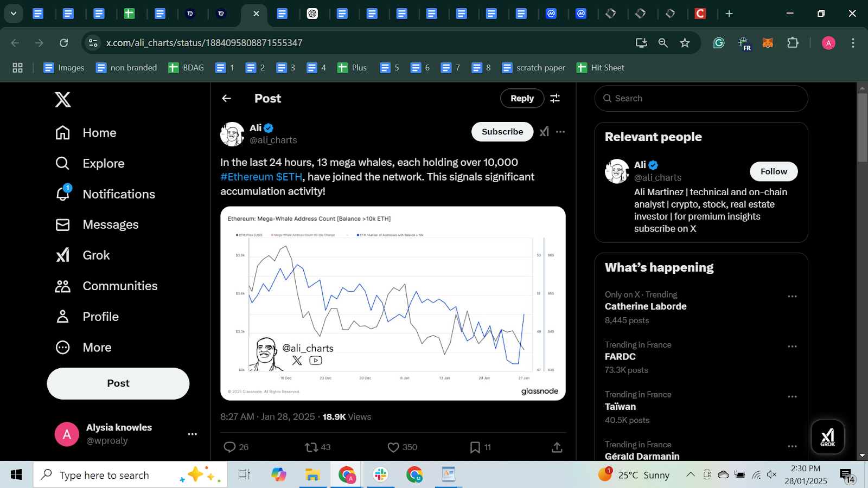Click the Reply button at top

tap(522, 98)
